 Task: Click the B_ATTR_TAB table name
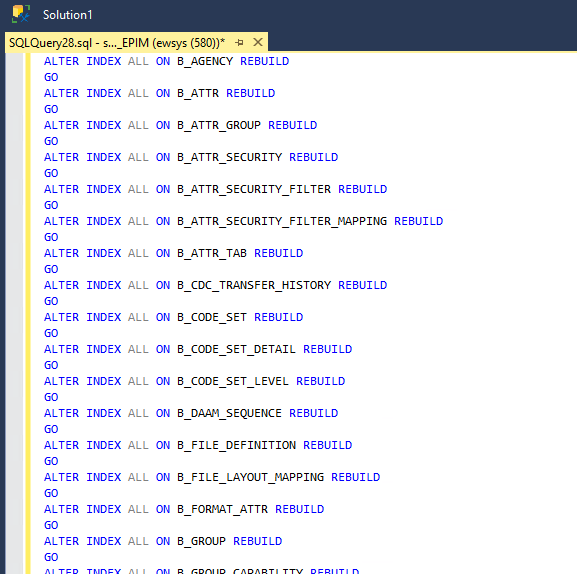click(212, 253)
